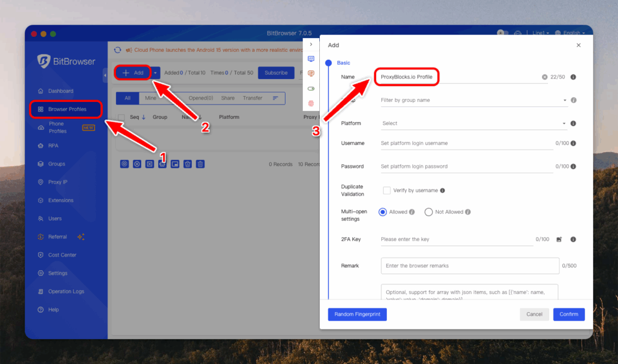Image resolution: width=618 pixels, height=364 pixels.
Task: Open the Filter by group name dropdown
Action: [474, 100]
